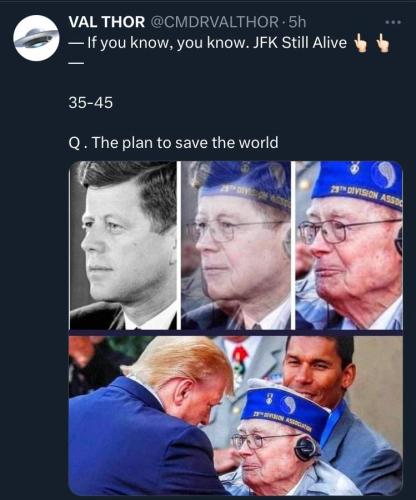This screenshot has height=500, width=416.
Task: Open the three-dot more options menu
Action: coord(393,22)
